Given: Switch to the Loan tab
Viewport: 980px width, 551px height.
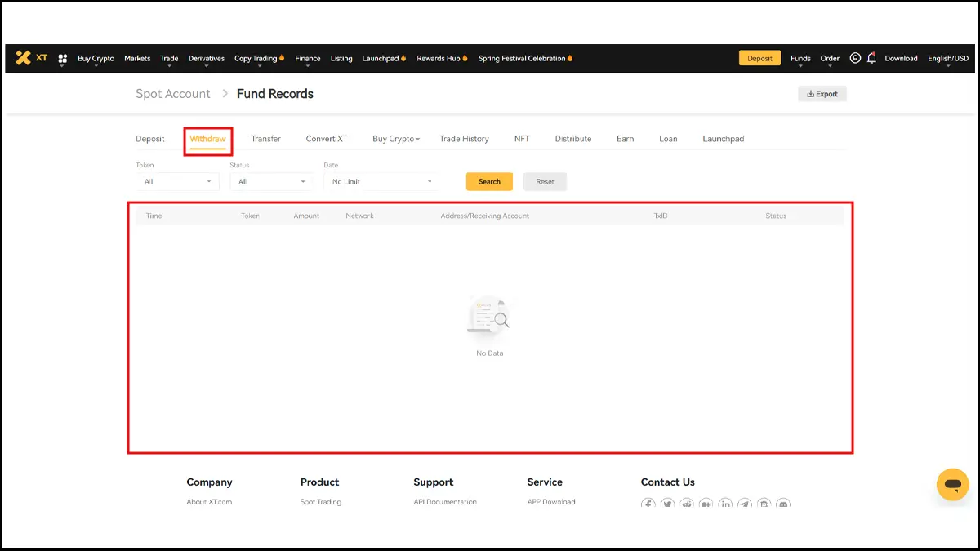Looking at the screenshot, I should (668, 139).
